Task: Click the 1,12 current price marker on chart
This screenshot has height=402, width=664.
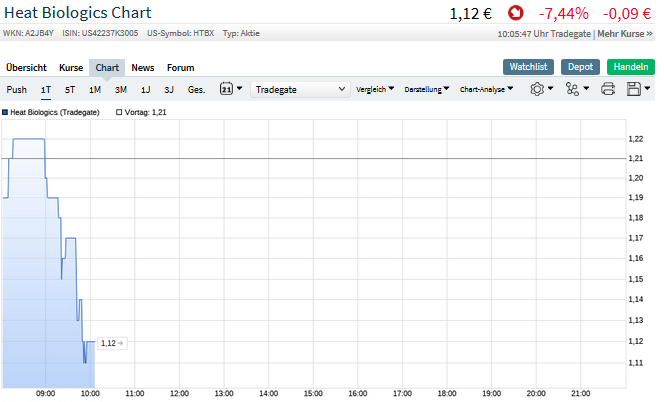Action: tap(112, 343)
